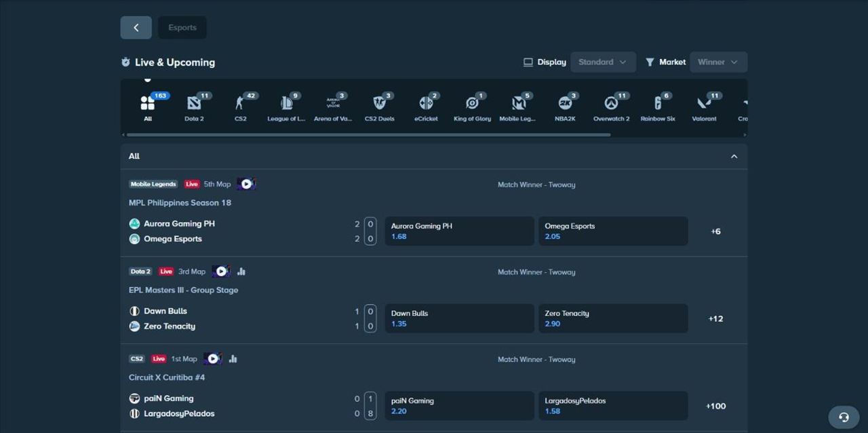This screenshot has width=868, height=433.
Task: Click the 3rd Map status text
Action: pos(192,271)
